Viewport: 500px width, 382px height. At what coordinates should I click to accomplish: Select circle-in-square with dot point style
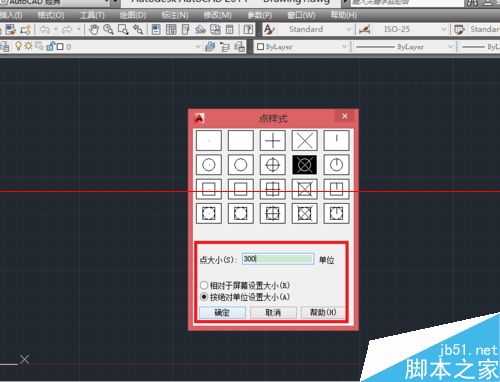209,213
